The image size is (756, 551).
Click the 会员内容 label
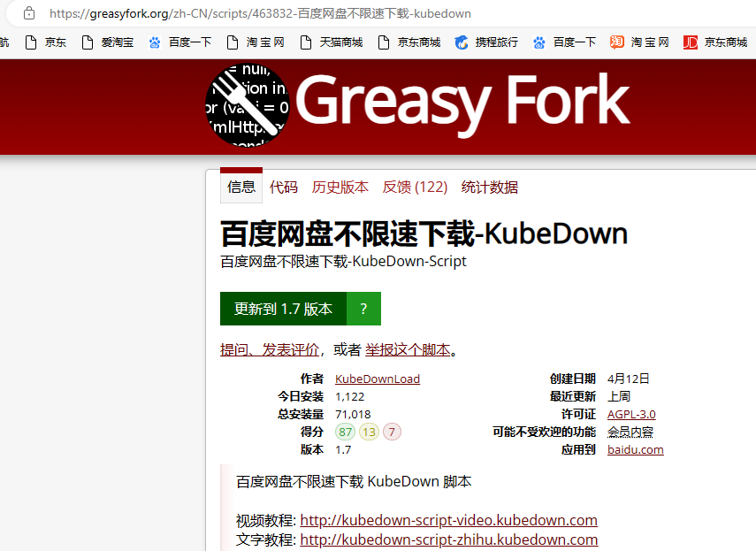pos(630,432)
